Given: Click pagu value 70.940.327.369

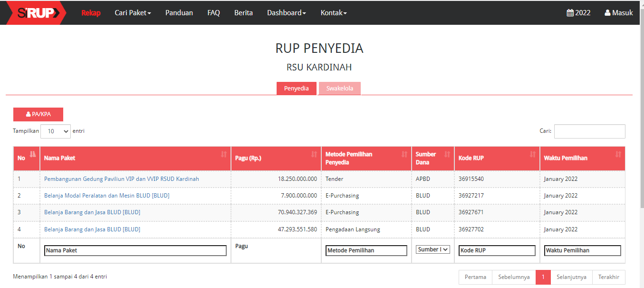Looking at the screenshot, I should pyautogui.click(x=298, y=212).
